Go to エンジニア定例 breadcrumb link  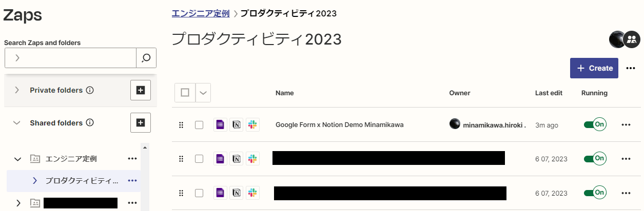click(x=201, y=13)
